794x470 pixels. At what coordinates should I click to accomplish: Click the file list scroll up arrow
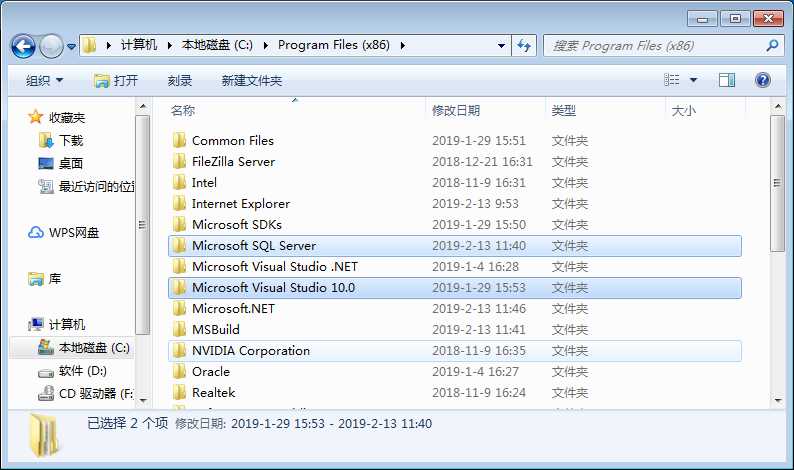point(777,107)
